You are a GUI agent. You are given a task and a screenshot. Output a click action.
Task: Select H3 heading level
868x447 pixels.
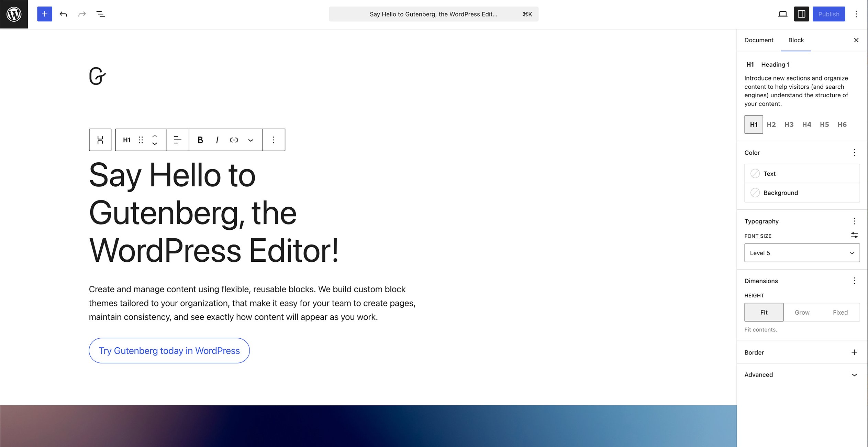pyautogui.click(x=789, y=124)
